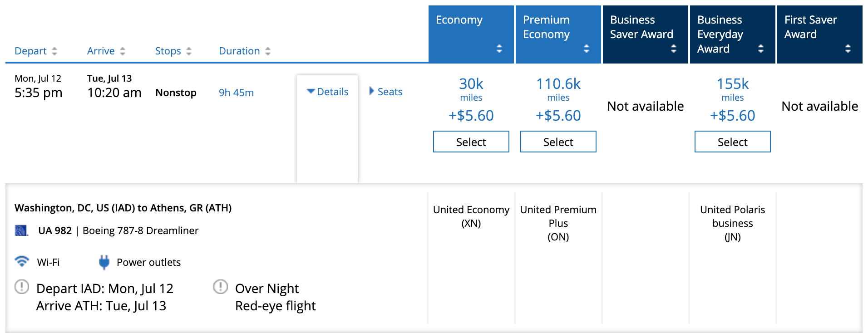This screenshot has height=333, width=868.
Task: Sort flights by Arrive time
Action: [x=106, y=51]
